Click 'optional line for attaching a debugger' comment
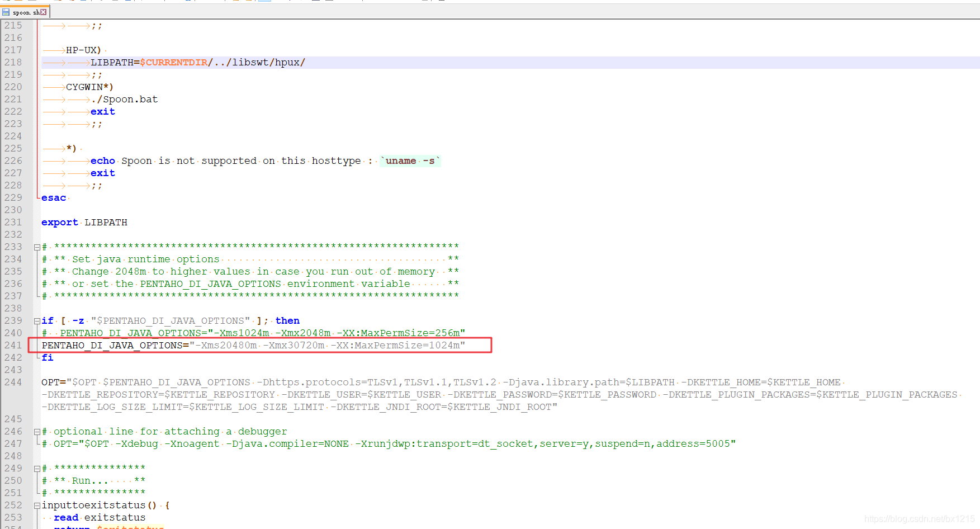 click(170, 431)
